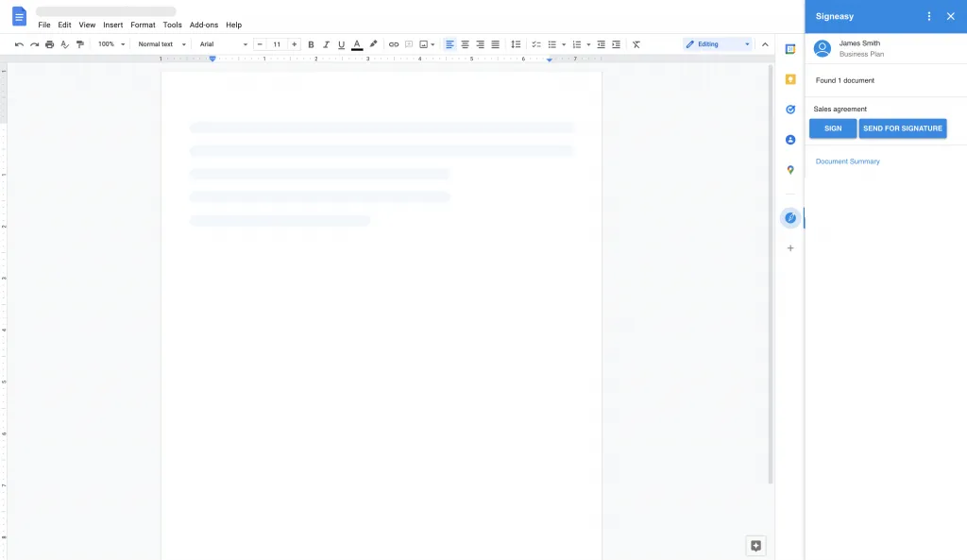This screenshot has height=560, width=967.
Task: Undo the last action
Action: (19, 44)
